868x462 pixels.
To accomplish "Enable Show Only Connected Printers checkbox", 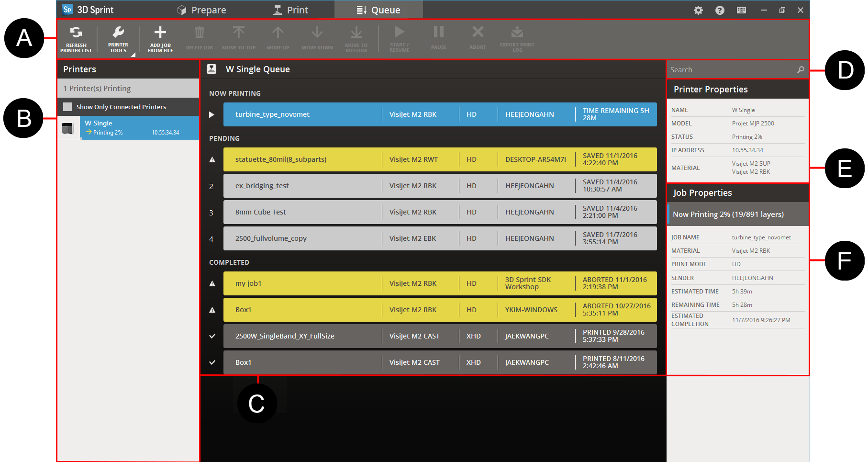I will coord(68,107).
